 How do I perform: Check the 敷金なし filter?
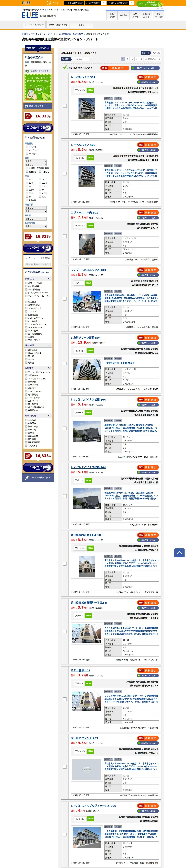pyautogui.click(x=27, y=172)
